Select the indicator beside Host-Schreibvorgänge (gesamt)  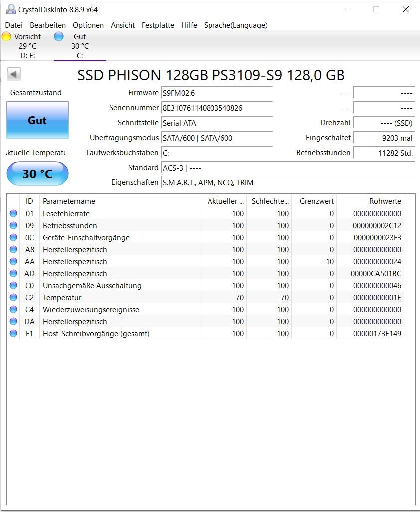[x=13, y=333]
